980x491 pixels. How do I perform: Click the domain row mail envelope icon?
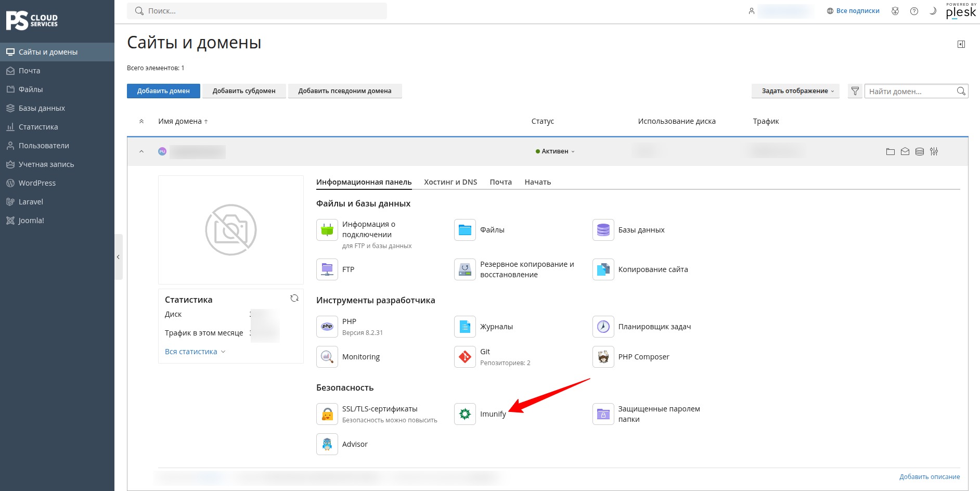pyautogui.click(x=905, y=151)
